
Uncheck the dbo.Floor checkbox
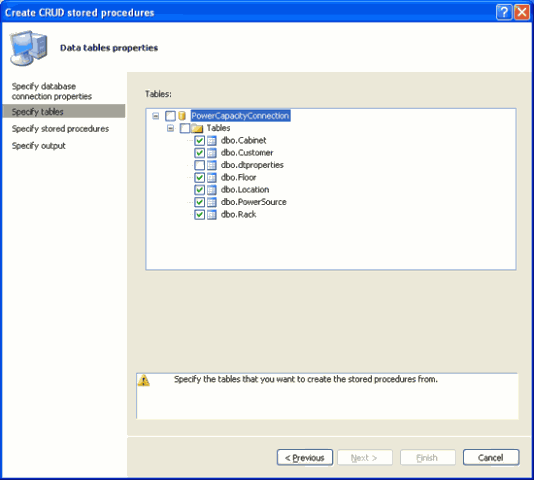click(200, 177)
